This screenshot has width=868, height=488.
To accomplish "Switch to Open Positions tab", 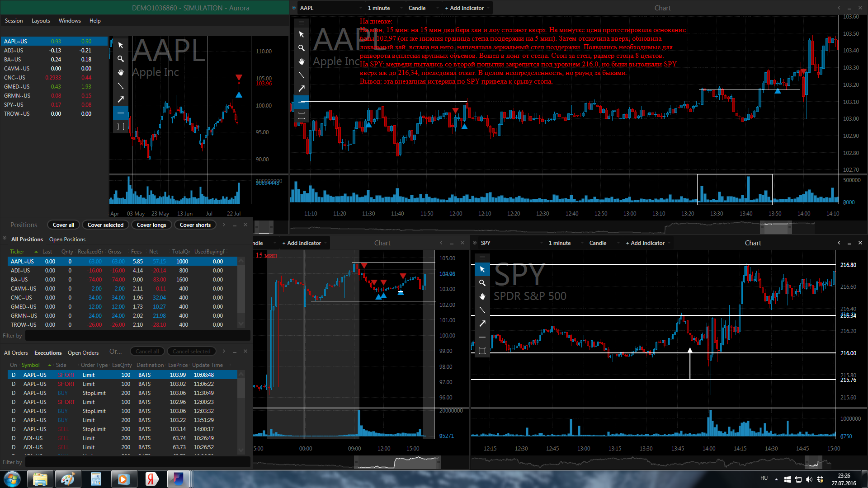I will tap(67, 239).
